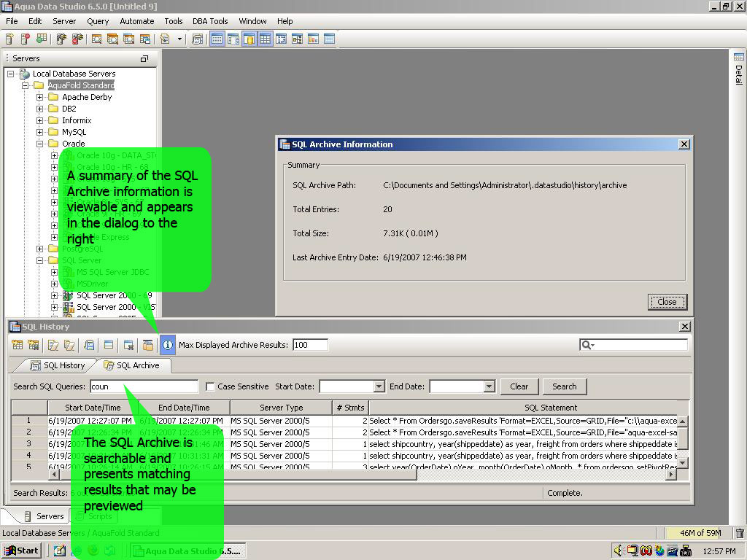Click the first icon in SQL History toolbar
The width and height of the screenshot is (747, 560).
pyautogui.click(x=18, y=345)
